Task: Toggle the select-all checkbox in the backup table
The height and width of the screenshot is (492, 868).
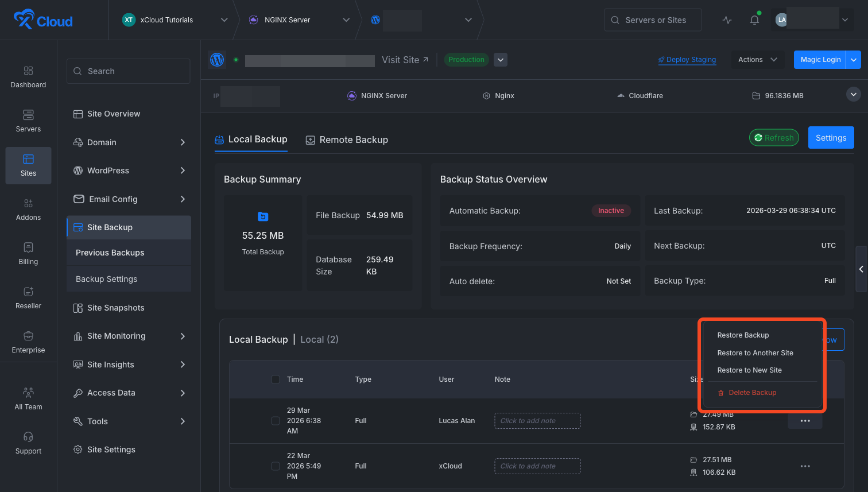Action: click(275, 379)
